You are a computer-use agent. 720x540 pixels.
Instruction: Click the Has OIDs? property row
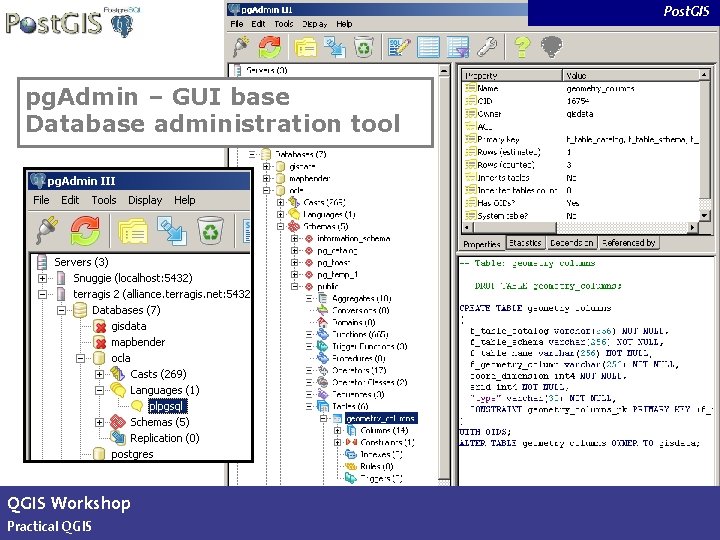coord(581,203)
